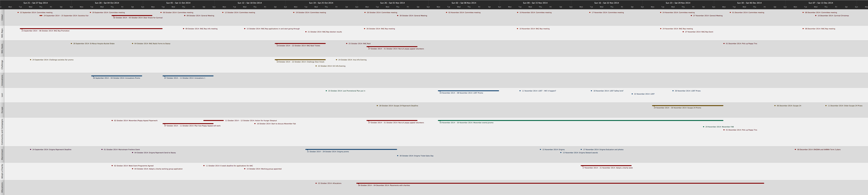868x195 pixels.
Task: Click the Sun 02 – Sat 08 Nov 2014 header
Action: [464, 3]
